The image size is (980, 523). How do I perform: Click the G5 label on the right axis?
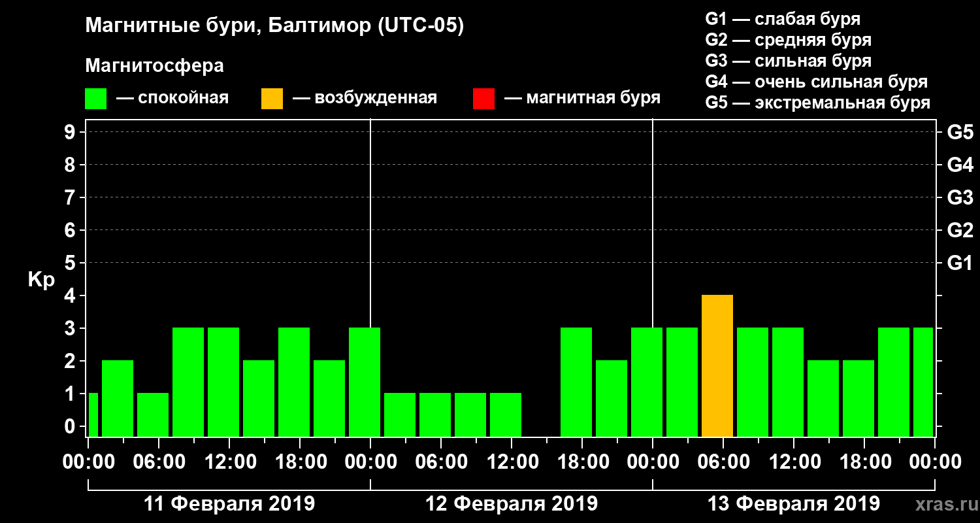pyautogui.click(x=960, y=132)
